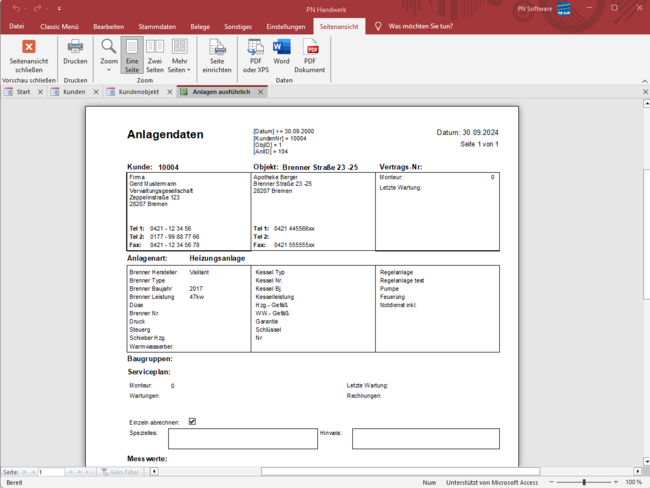Toggle the Einzeln abrechnen checkbox

[192, 422]
